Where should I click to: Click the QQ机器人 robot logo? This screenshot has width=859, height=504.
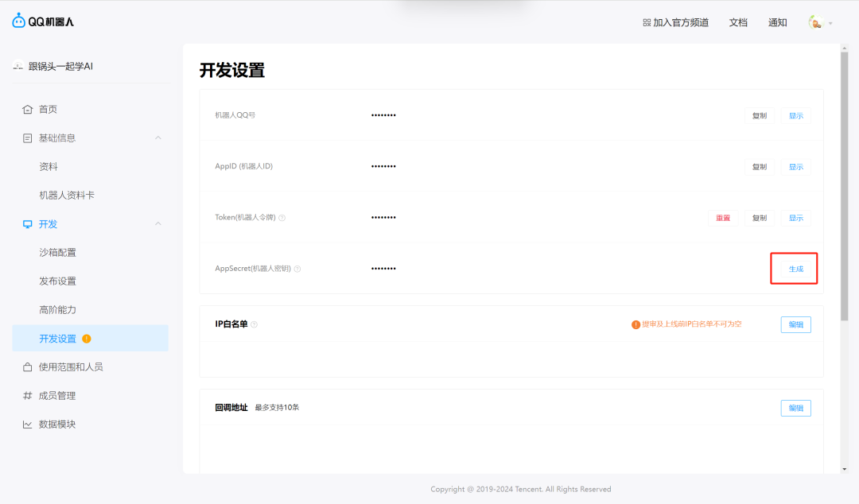coord(17,21)
